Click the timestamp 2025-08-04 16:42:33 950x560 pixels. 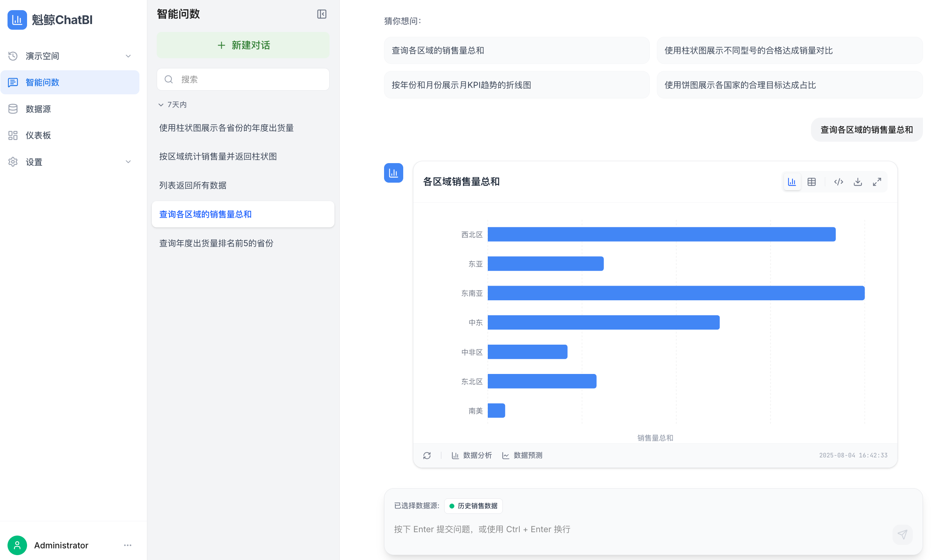853,456
